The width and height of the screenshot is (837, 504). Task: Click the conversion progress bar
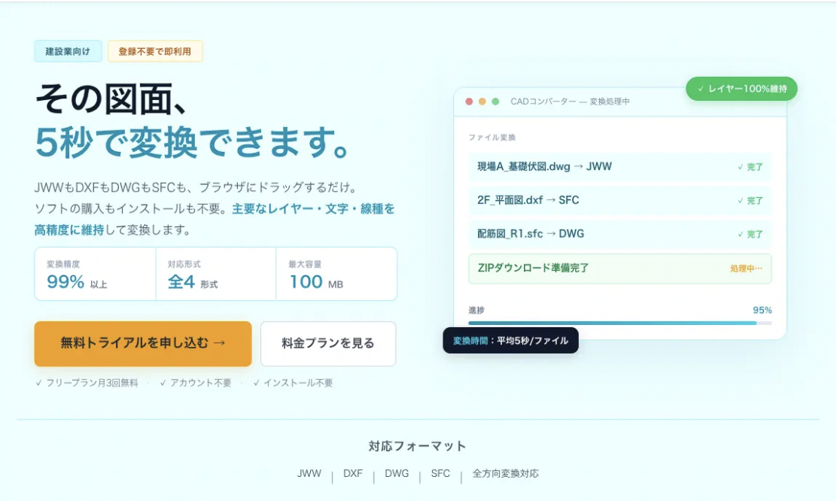[619, 323]
